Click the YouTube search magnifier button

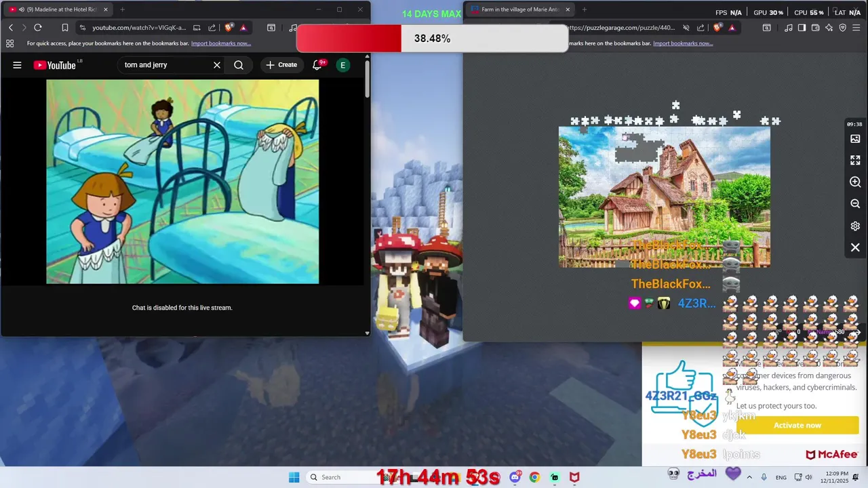tap(239, 65)
